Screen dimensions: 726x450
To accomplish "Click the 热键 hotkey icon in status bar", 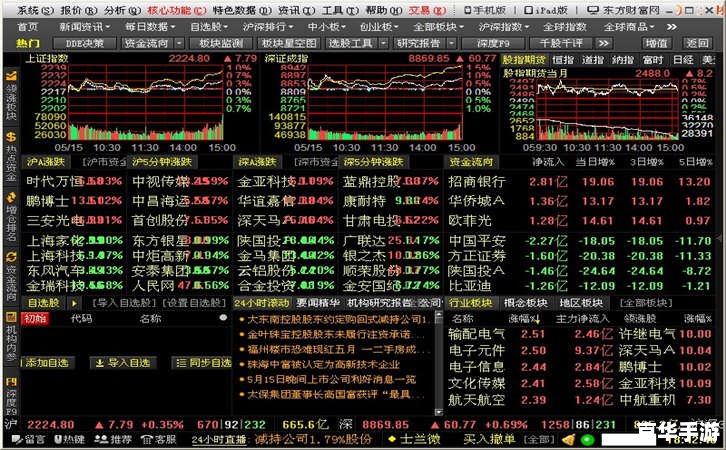I will click(58, 439).
